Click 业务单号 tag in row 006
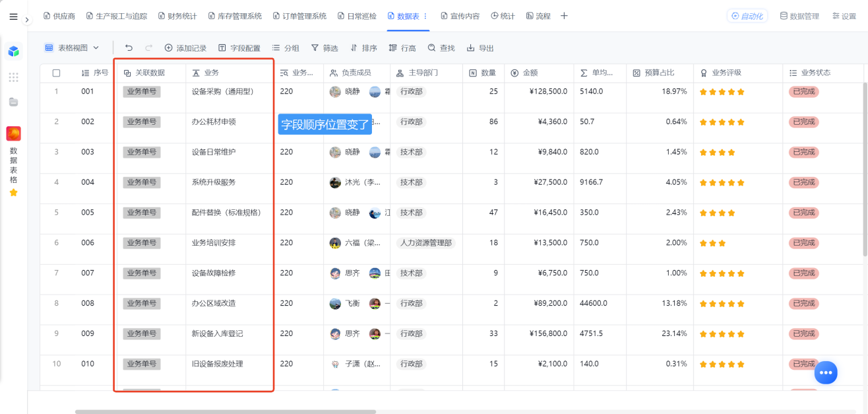The height and width of the screenshot is (414, 868). pos(142,243)
